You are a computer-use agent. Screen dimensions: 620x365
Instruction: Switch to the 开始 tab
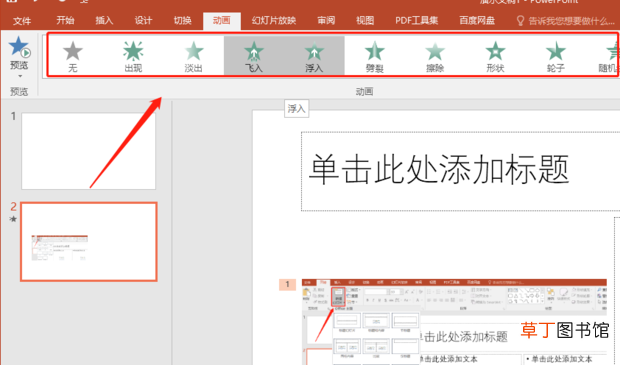pyautogui.click(x=65, y=21)
